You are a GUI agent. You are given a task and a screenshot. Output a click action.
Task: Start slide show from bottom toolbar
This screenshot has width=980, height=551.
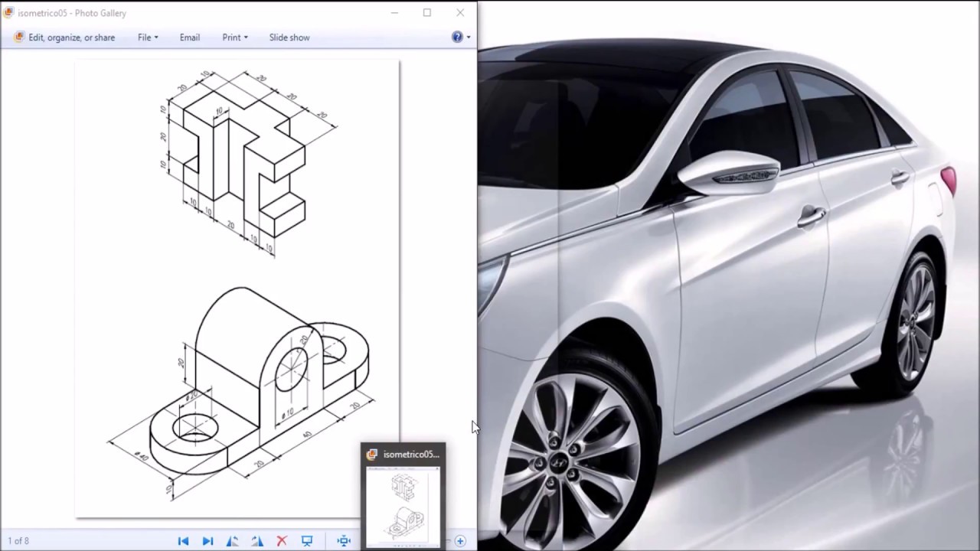[x=307, y=541]
